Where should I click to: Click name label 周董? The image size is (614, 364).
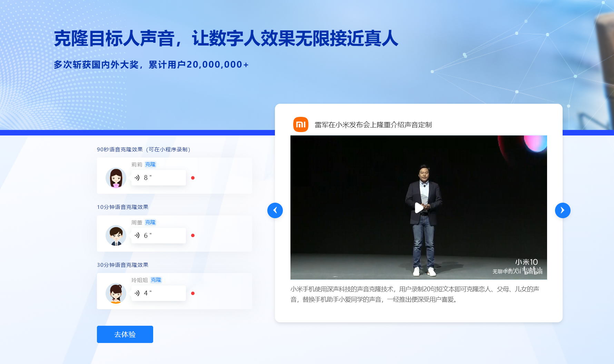(x=137, y=222)
